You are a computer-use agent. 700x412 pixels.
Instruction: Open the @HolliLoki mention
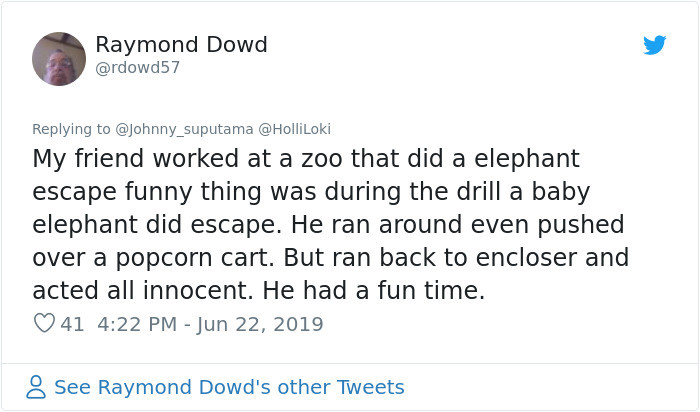[295, 129]
